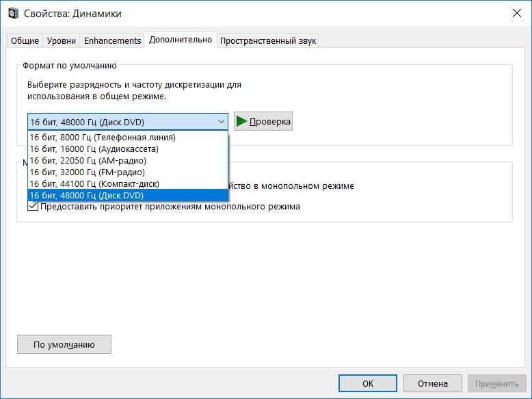532x399 pixels.
Task: Confirm with the OK button
Action: pyautogui.click(x=368, y=383)
